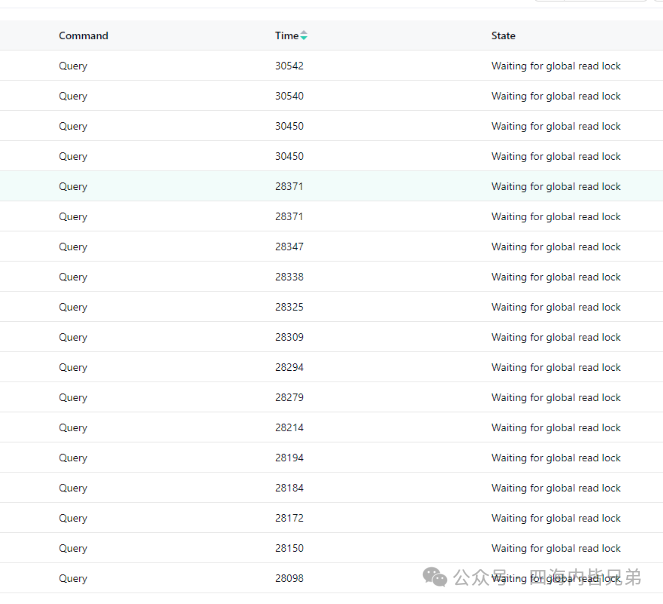This screenshot has width=663, height=604.
Task: Select the Time value 28338
Action: [289, 277]
